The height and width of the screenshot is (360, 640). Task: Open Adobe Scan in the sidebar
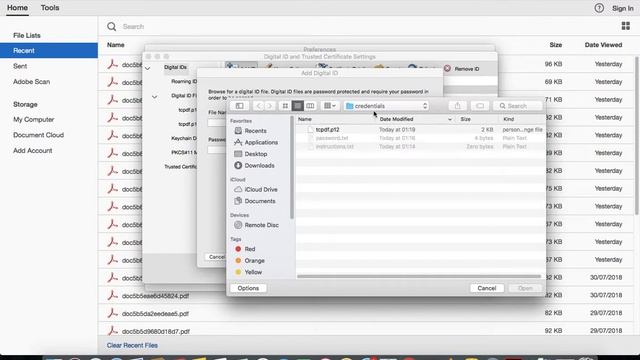tap(31, 82)
